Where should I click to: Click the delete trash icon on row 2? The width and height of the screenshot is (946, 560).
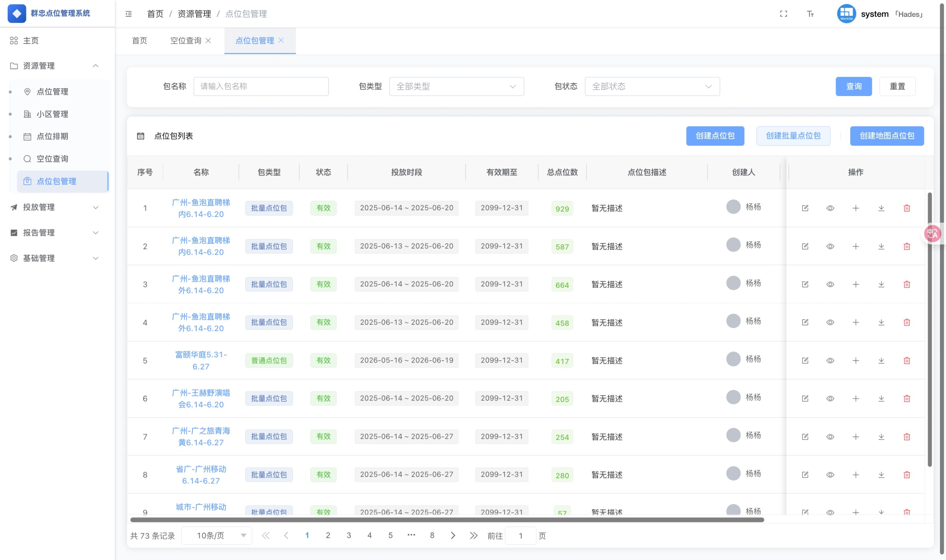[907, 246]
